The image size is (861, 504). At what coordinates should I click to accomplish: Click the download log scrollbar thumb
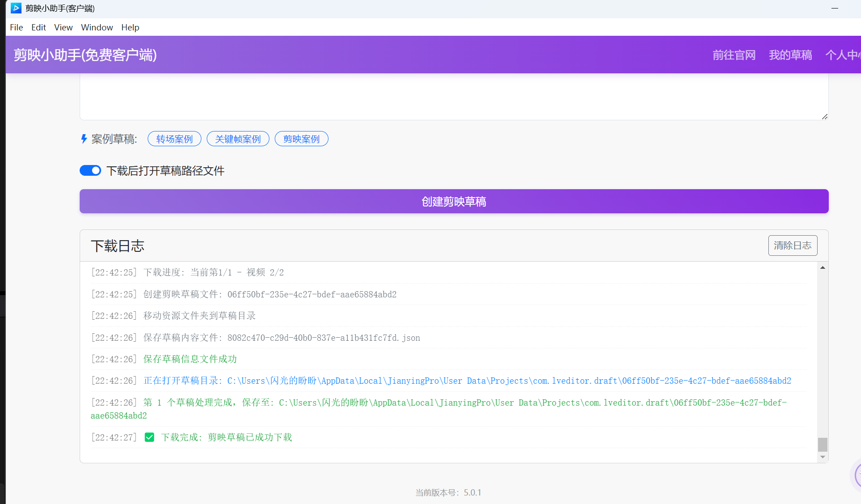823,445
